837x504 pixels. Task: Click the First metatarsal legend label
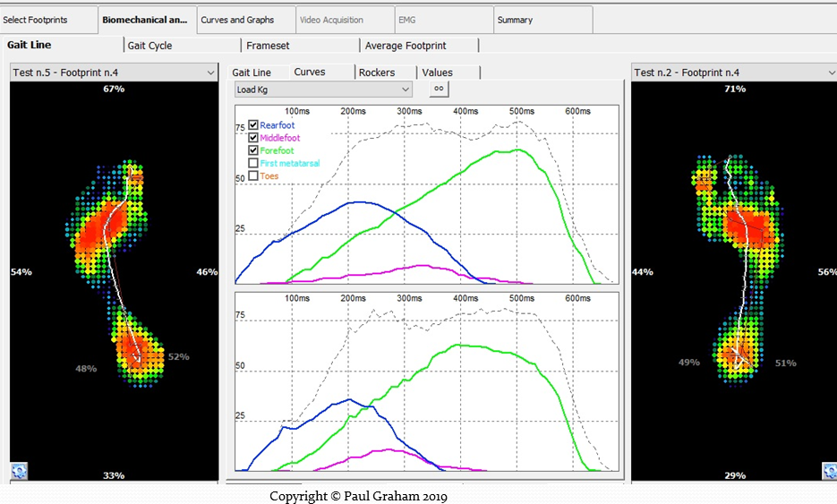pos(290,163)
